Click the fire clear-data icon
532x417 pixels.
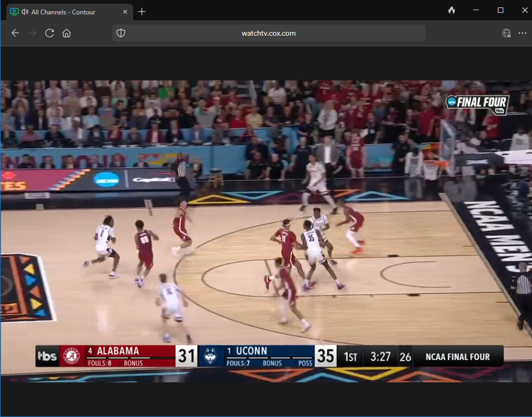tap(452, 10)
